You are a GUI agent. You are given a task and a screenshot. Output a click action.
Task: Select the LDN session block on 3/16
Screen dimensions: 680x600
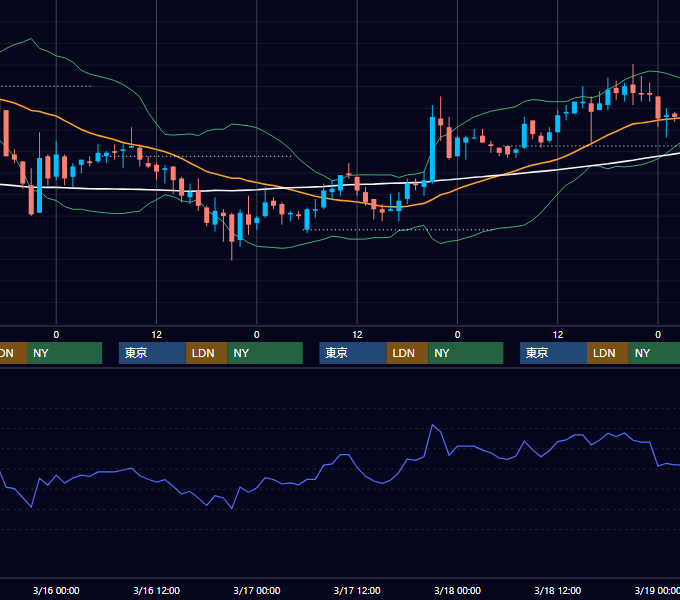tap(206, 353)
